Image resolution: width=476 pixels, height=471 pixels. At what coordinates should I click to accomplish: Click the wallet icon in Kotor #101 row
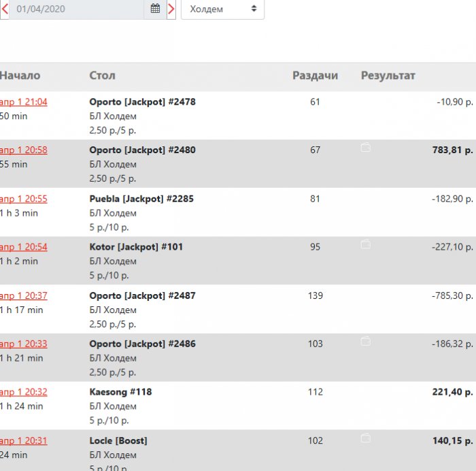coord(366,244)
